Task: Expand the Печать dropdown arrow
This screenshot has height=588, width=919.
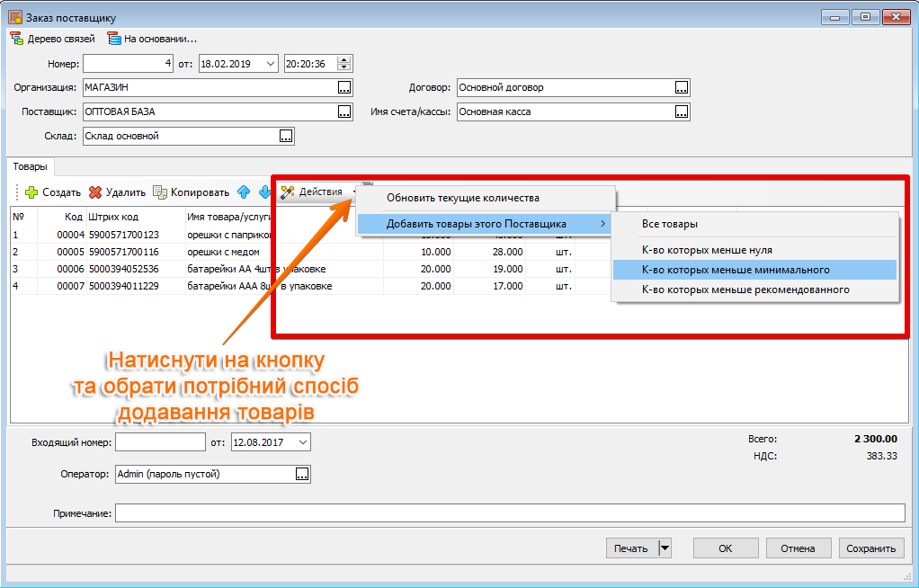Action: pos(665,548)
